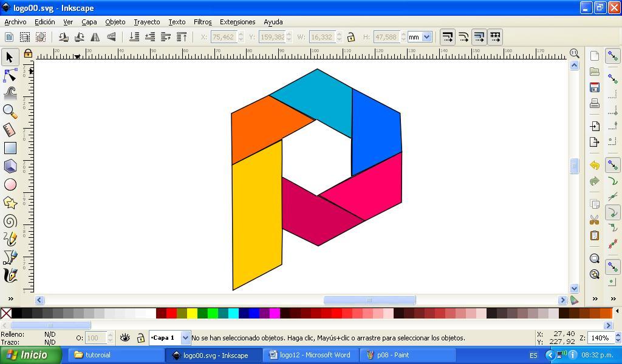Select the 3D box tool

click(10, 166)
